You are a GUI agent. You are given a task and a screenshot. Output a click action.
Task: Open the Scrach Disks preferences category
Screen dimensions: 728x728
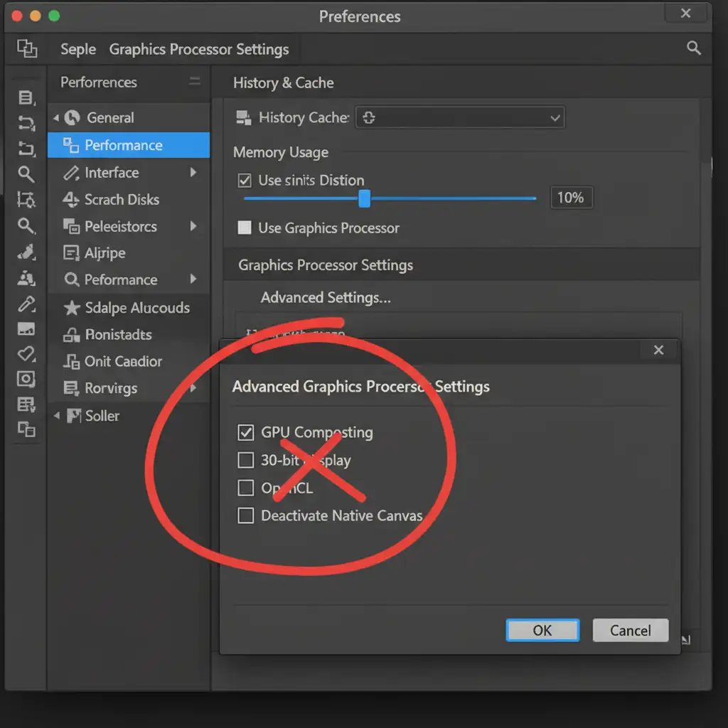coord(122,200)
